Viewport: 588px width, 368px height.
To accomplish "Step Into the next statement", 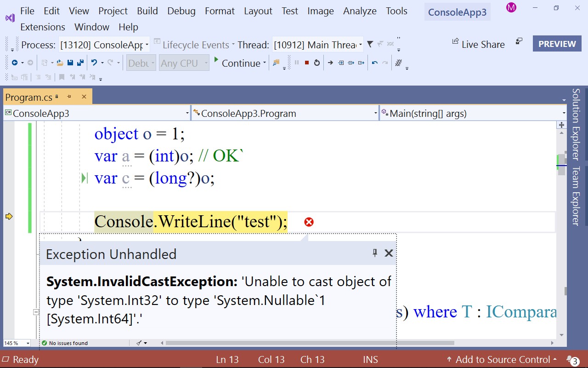I will (x=341, y=63).
